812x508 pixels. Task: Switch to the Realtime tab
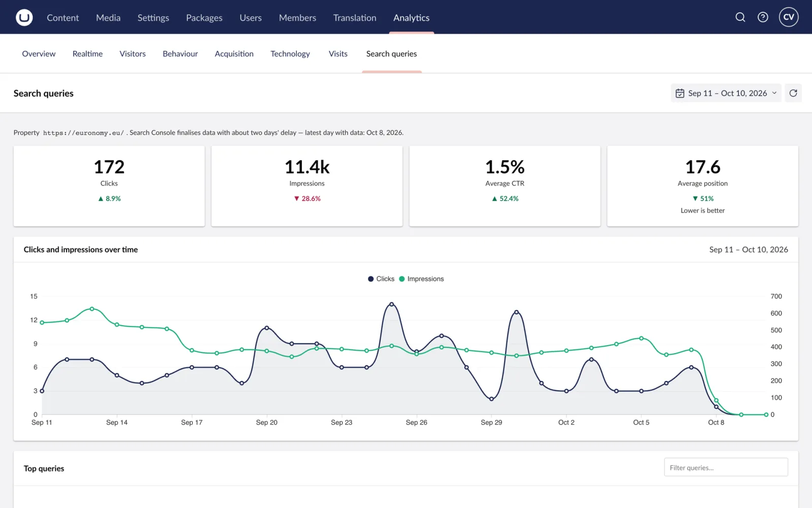pyautogui.click(x=87, y=54)
